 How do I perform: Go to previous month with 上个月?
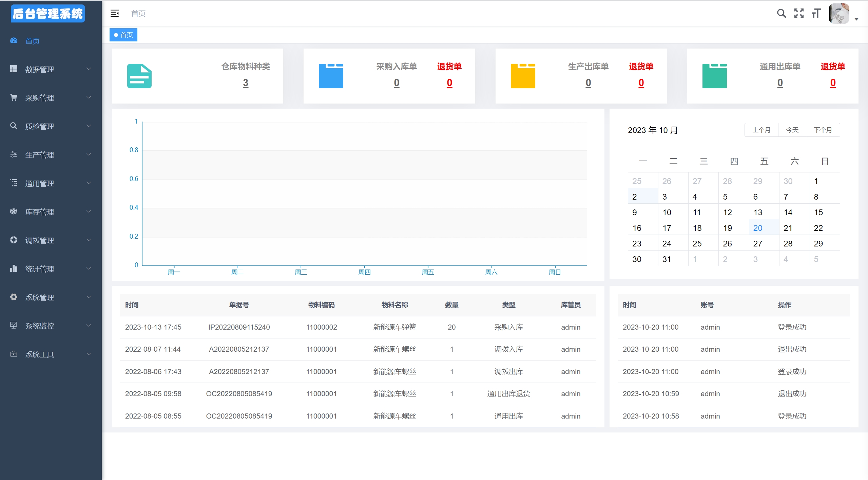click(x=761, y=130)
